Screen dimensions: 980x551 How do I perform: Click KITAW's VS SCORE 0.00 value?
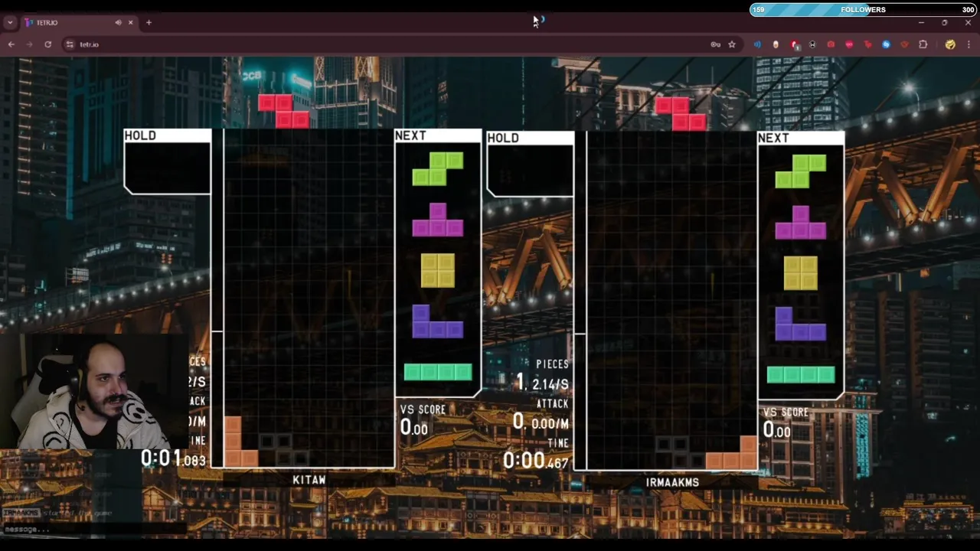point(414,427)
